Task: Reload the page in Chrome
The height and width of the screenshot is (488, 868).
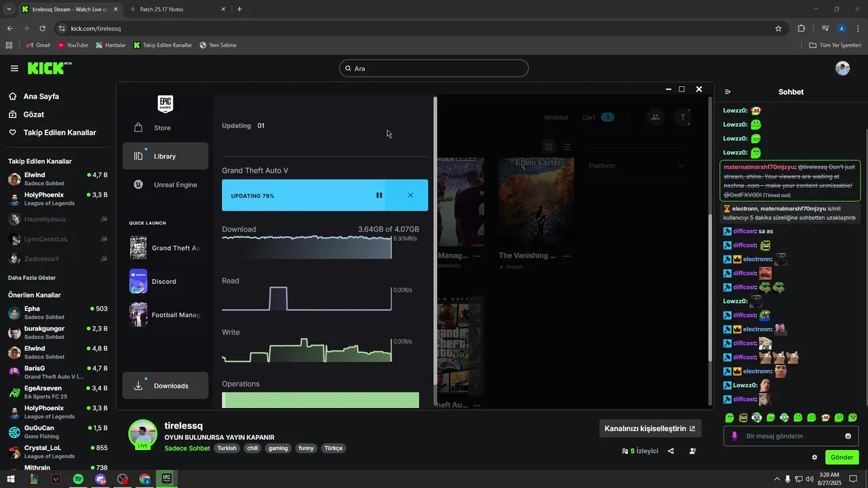Action: pyautogui.click(x=42, y=28)
